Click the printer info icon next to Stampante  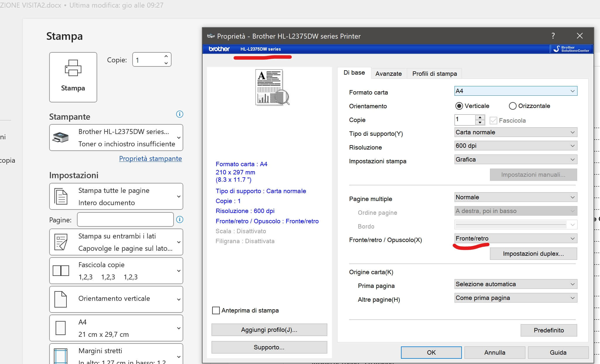click(x=180, y=114)
